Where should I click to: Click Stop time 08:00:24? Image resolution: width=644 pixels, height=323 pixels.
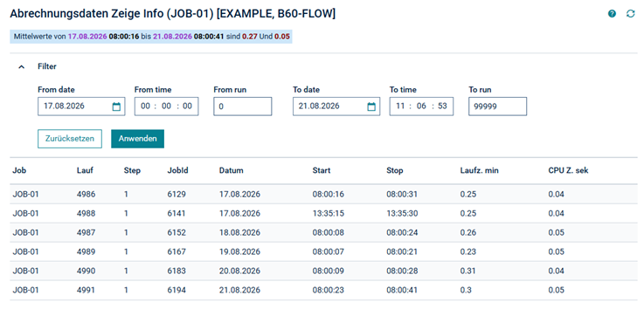[x=402, y=233]
